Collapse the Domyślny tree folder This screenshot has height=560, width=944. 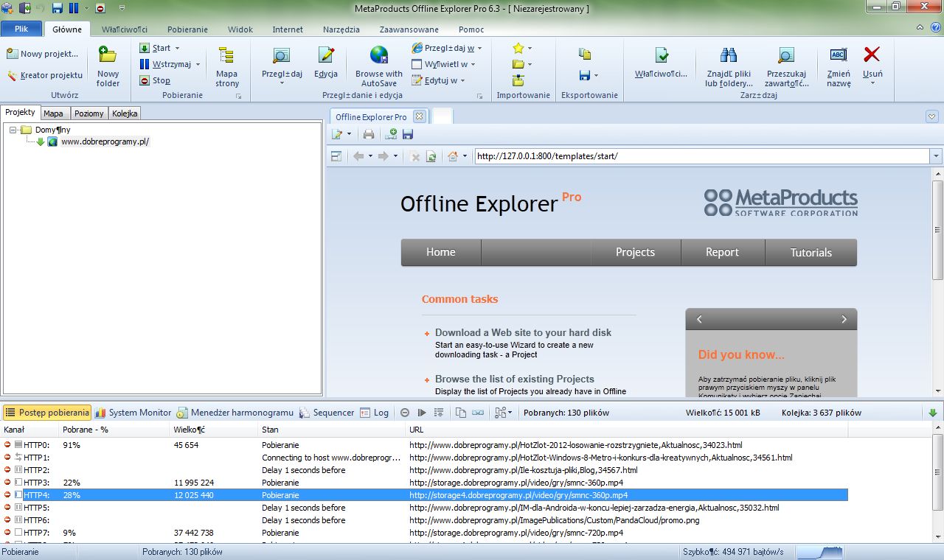13,130
